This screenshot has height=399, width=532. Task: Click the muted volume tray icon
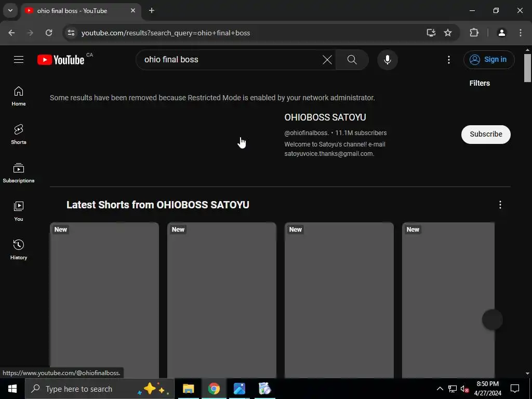(464, 389)
